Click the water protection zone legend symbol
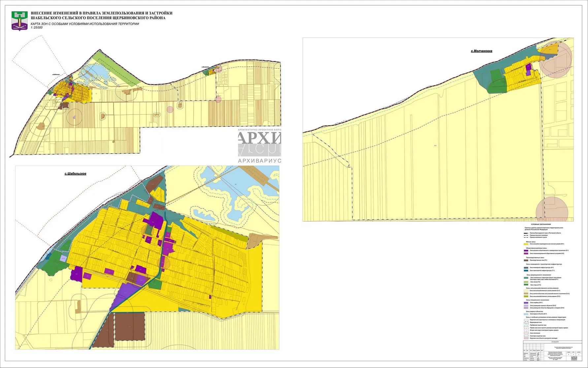The image size is (588, 368). [526, 322]
